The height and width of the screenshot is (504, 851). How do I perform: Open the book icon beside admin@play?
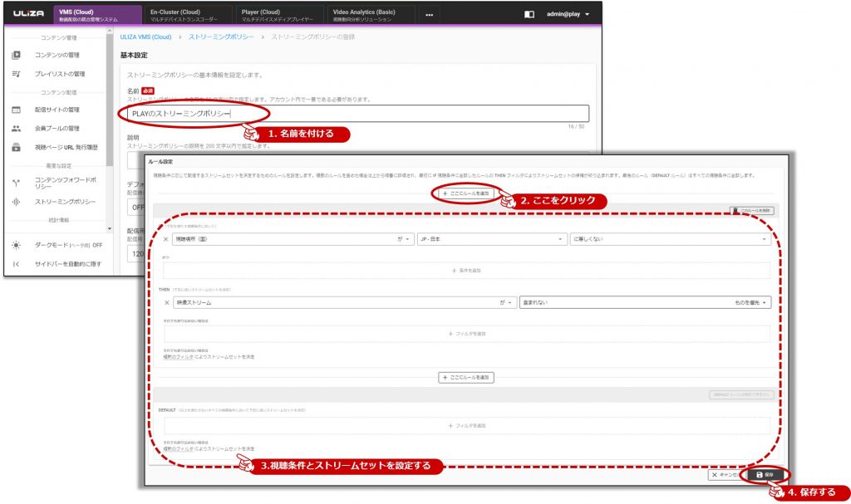529,14
